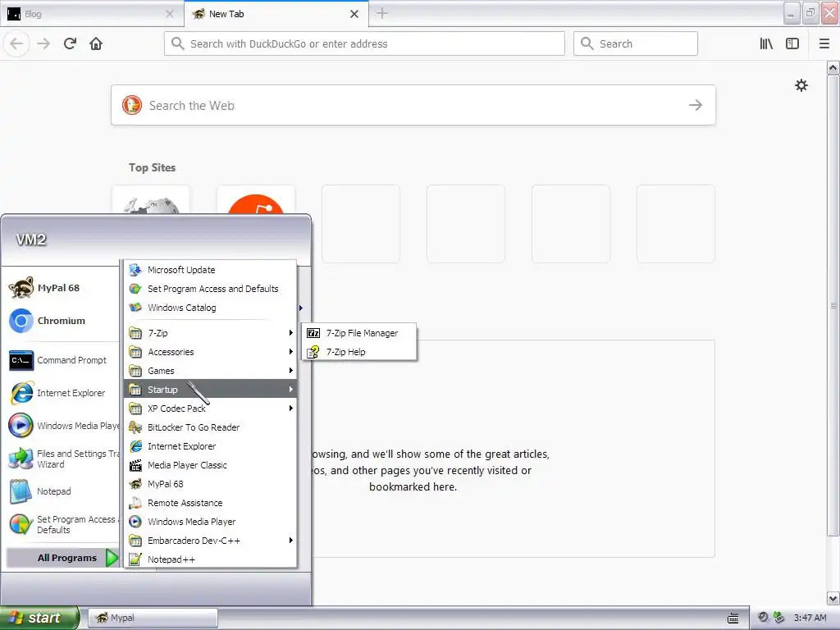Open Command Prompt from start menu
The image size is (840, 630).
61,360
